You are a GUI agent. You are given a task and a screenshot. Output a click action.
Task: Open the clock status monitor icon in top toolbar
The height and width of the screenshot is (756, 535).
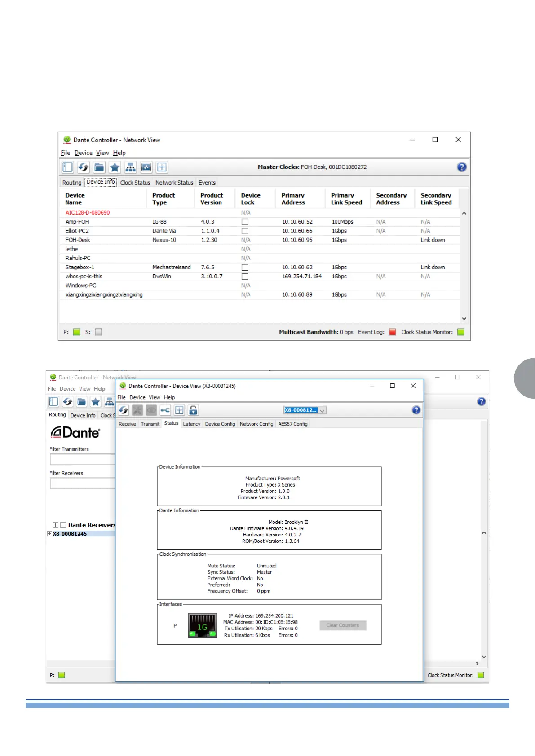pyautogui.click(x=146, y=167)
